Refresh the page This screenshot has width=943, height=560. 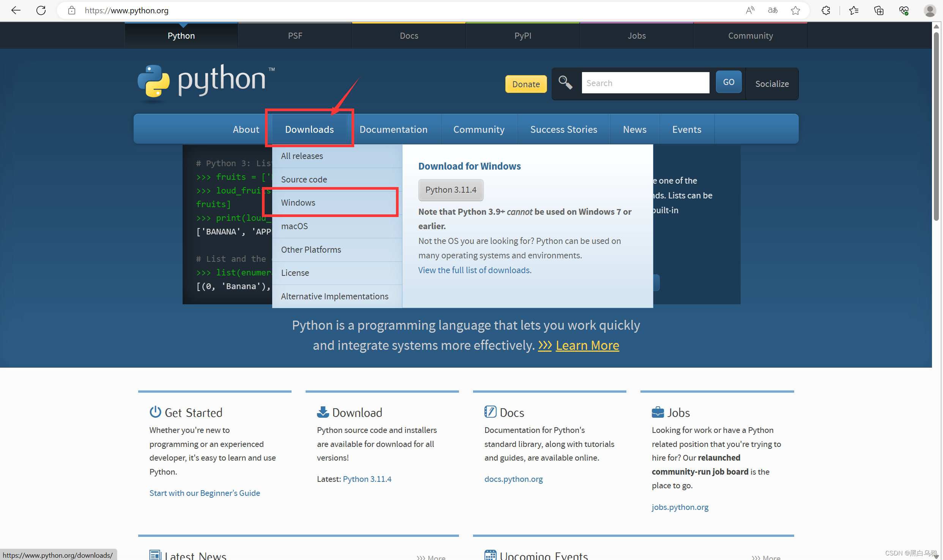click(x=41, y=10)
